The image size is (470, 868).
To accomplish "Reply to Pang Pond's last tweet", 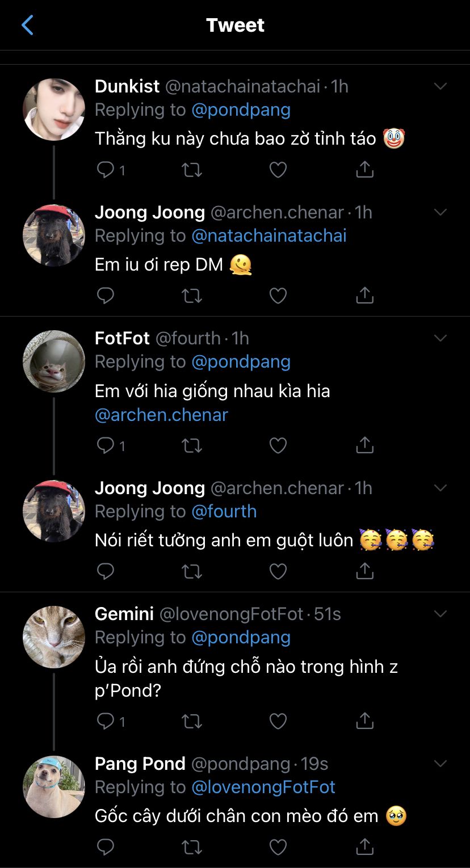I will coord(106,847).
